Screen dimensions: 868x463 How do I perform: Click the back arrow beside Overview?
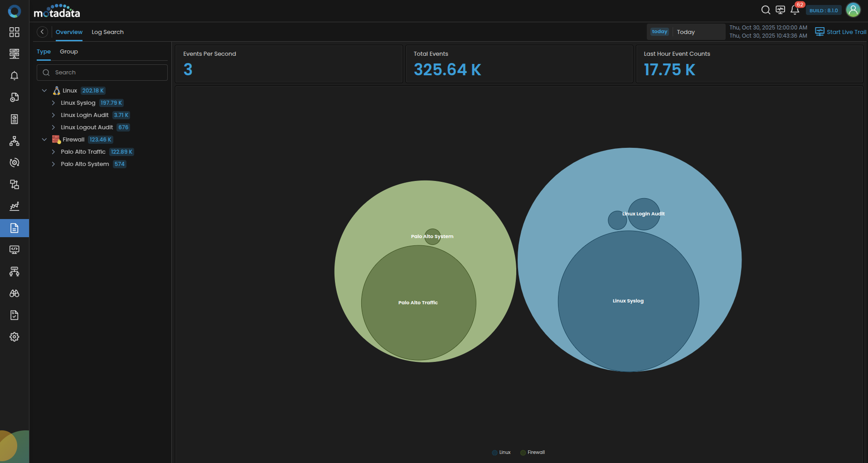tap(42, 32)
